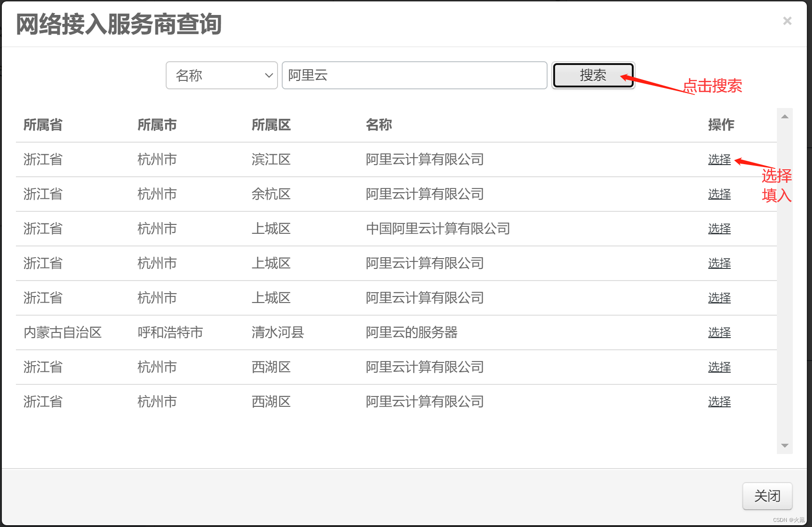Click the 内蒙古自治区 cell
The height and width of the screenshot is (527, 812).
(x=63, y=332)
